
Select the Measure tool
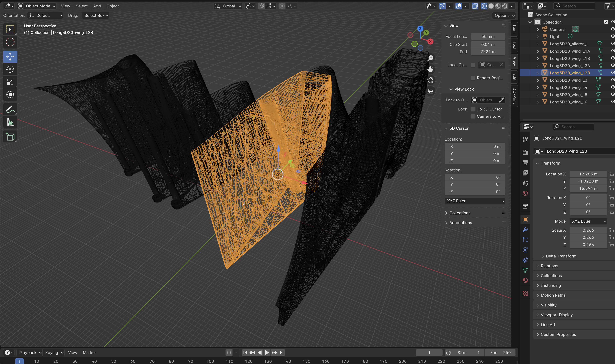coord(10,122)
